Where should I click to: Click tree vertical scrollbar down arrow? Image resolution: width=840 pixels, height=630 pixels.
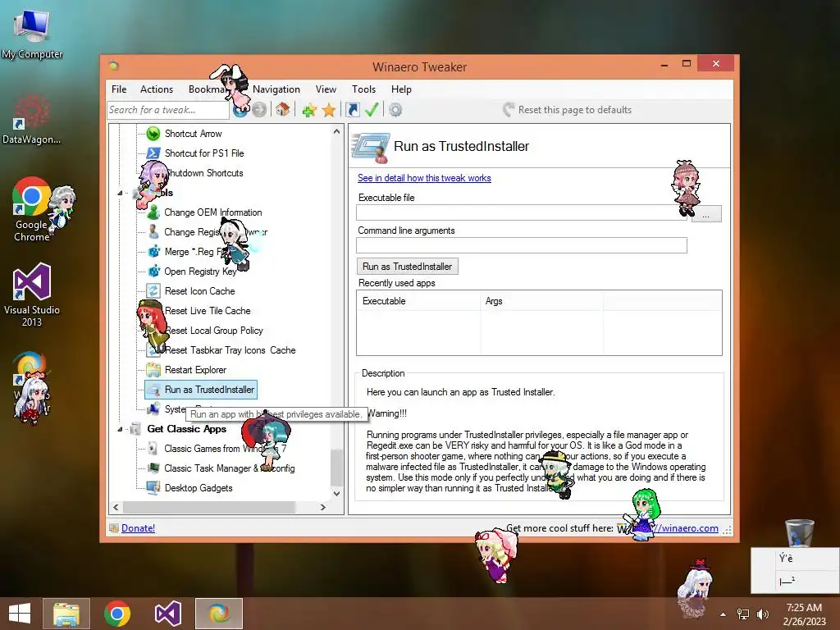tap(336, 493)
